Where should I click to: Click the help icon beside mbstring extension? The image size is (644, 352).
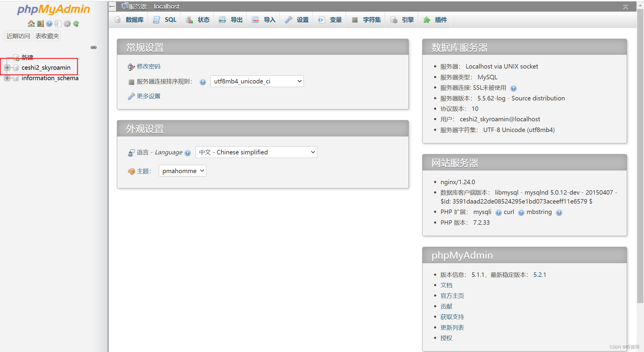559,213
